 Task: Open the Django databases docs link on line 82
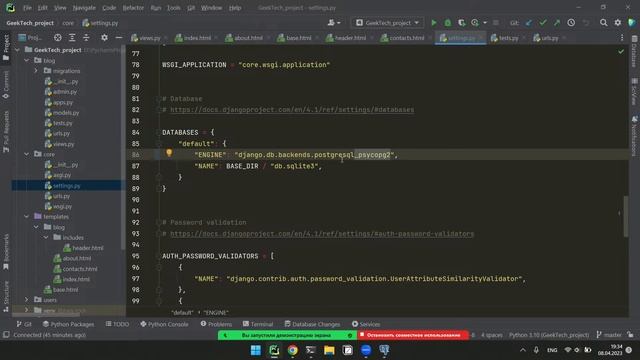coord(292,110)
